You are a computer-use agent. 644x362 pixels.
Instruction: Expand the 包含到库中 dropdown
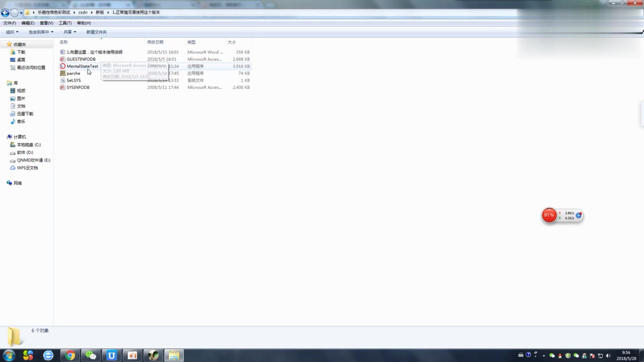tap(41, 32)
